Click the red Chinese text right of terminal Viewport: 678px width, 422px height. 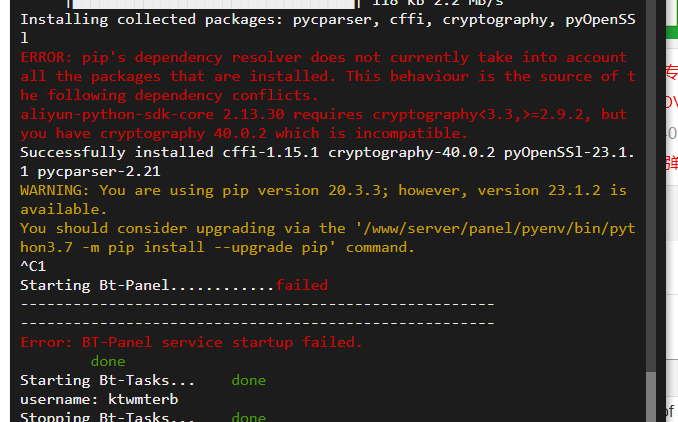point(672,72)
